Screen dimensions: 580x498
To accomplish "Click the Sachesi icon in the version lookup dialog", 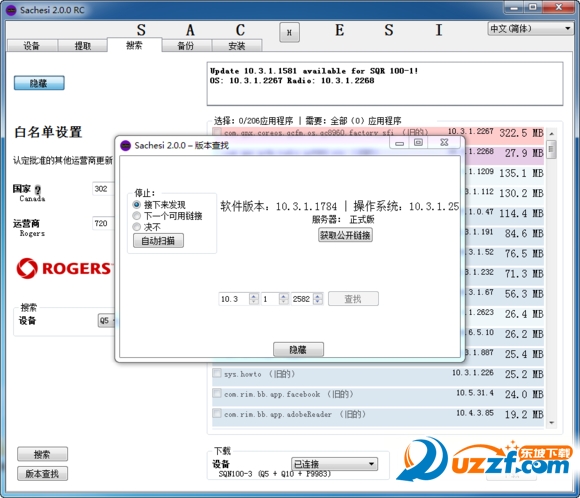I will (126, 145).
